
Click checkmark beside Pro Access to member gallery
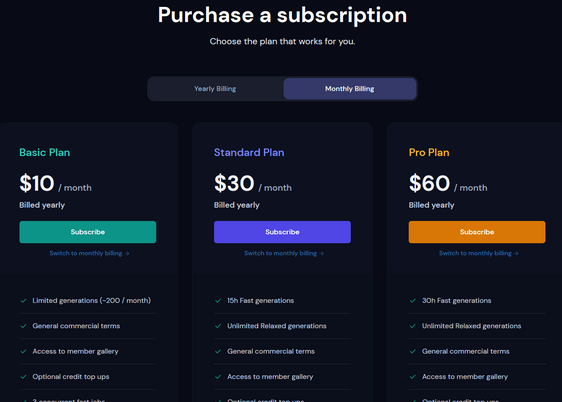(413, 377)
